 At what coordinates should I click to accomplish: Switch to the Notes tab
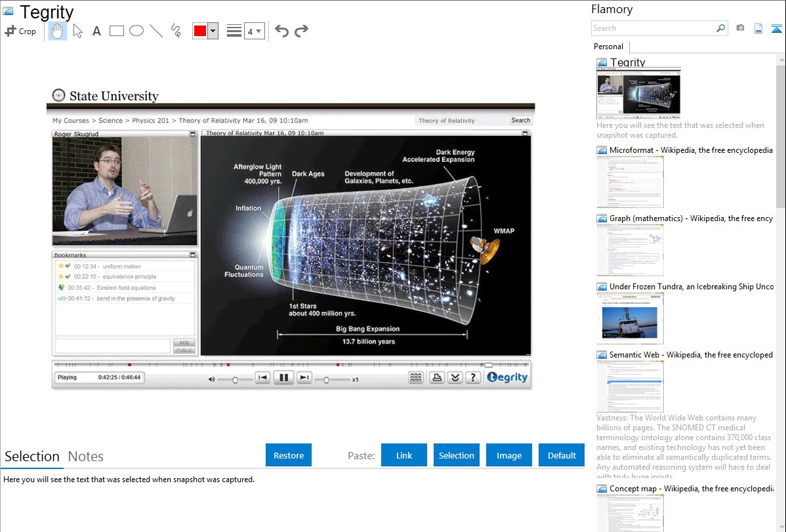point(86,457)
